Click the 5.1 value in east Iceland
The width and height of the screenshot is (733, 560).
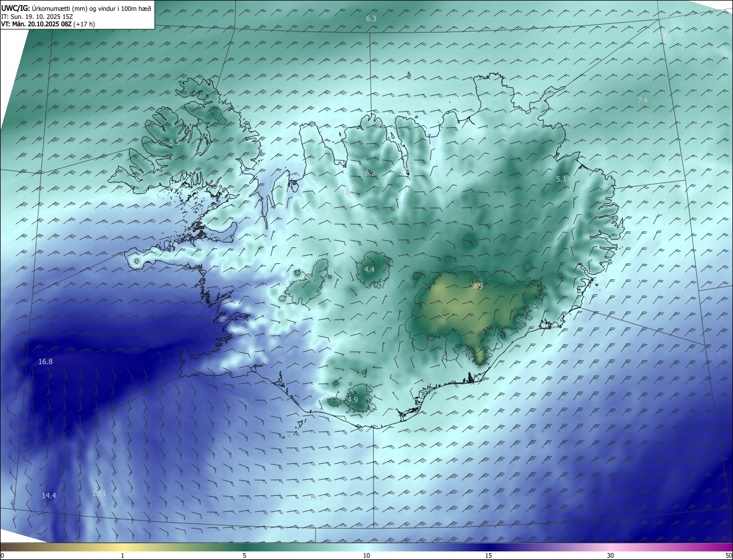click(x=561, y=179)
